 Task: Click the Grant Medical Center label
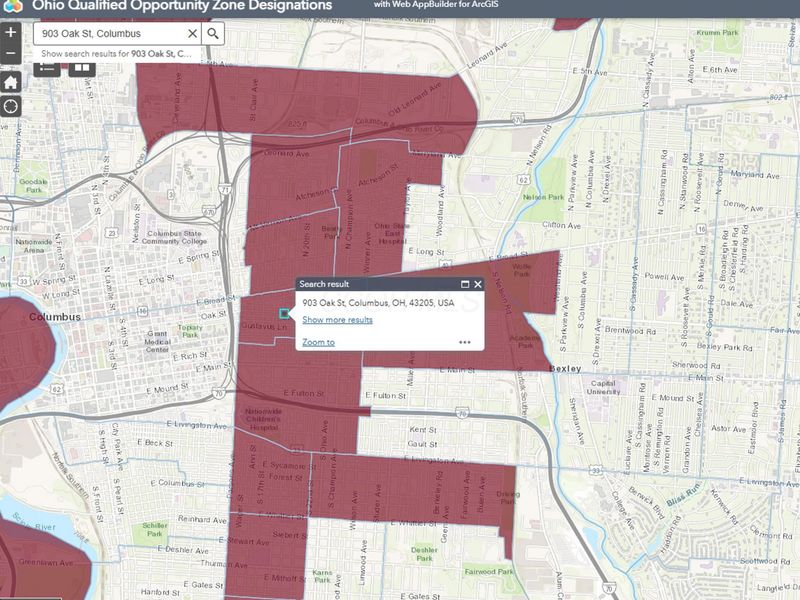157,341
